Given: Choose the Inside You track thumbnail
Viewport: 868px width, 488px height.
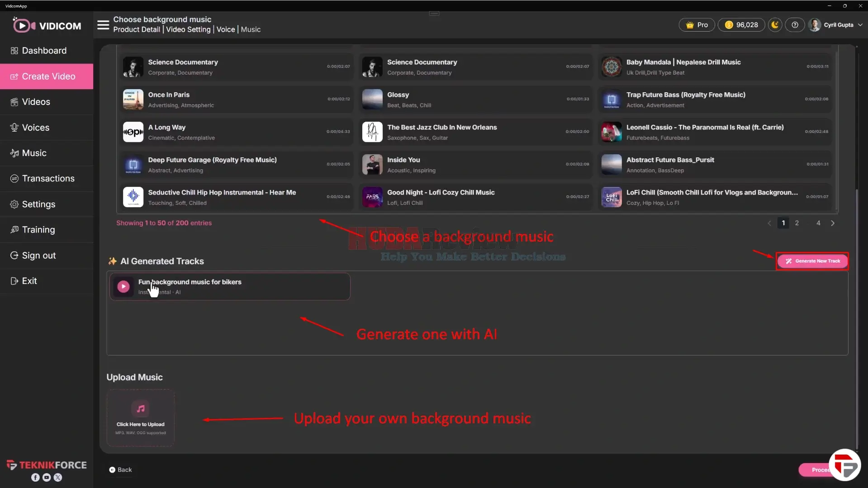Looking at the screenshot, I should 372,165.
